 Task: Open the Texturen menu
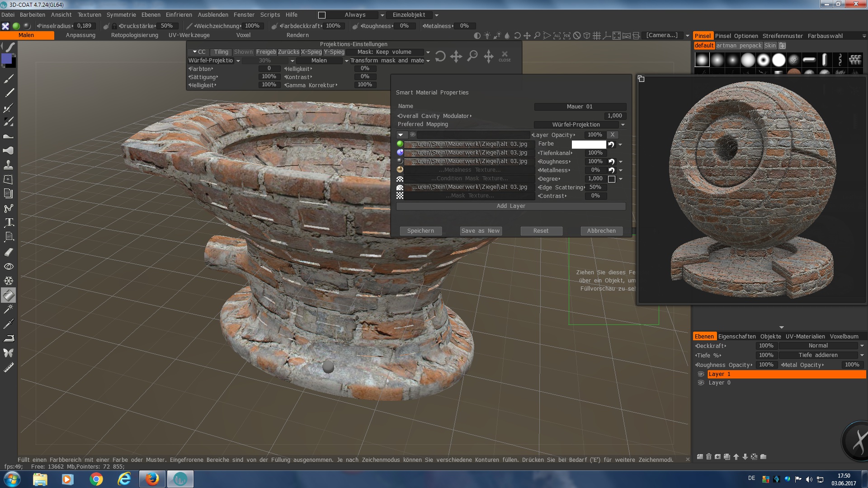(x=89, y=15)
